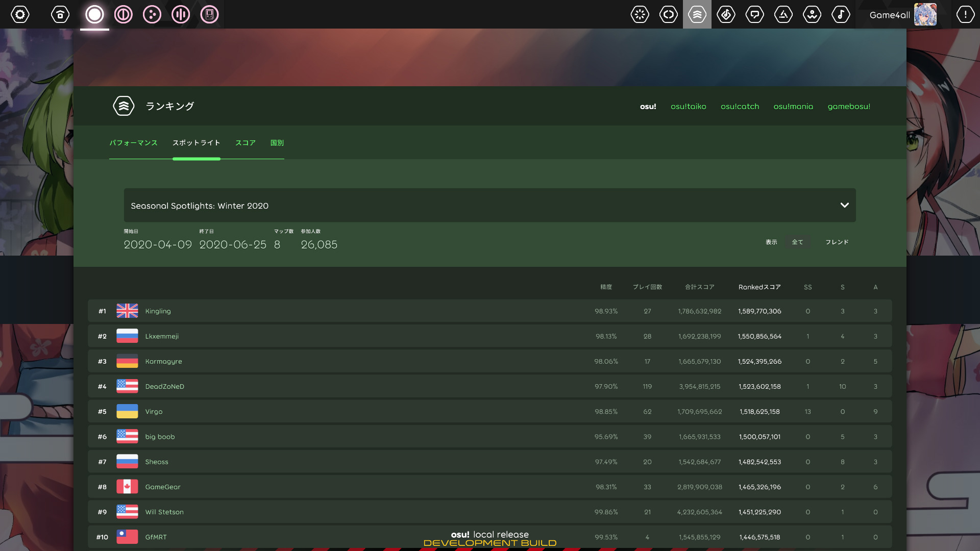Viewport: 980px width, 551px height.
Task: Click the Russian flag beside Sheoss
Action: (x=127, y=462)
